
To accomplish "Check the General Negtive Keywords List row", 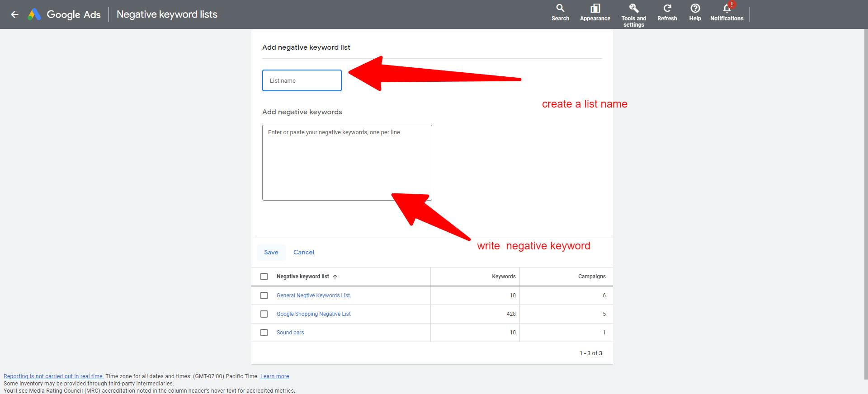I will tap(264, 295).
